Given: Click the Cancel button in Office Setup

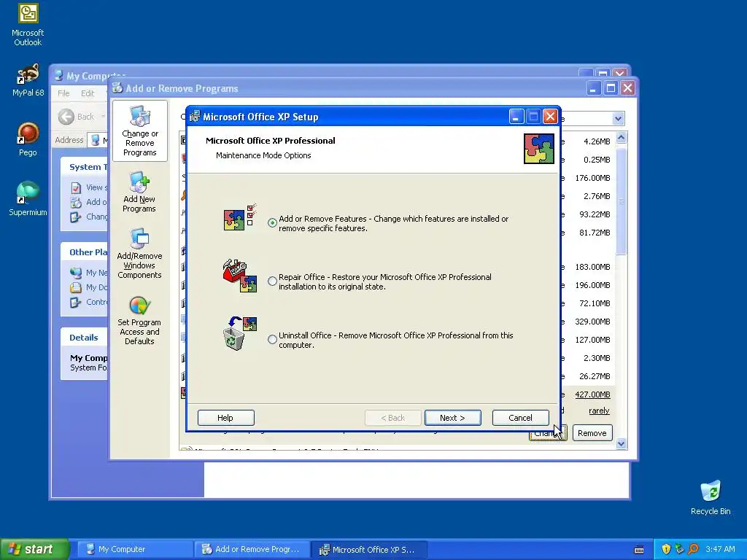Looking at the screenshot, I should pos(520,418).
